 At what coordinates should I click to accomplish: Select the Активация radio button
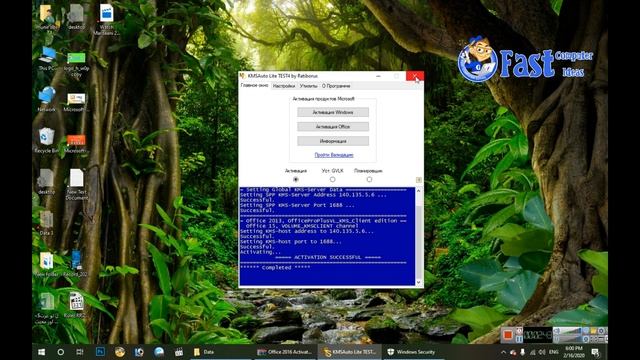pos(296,180)
